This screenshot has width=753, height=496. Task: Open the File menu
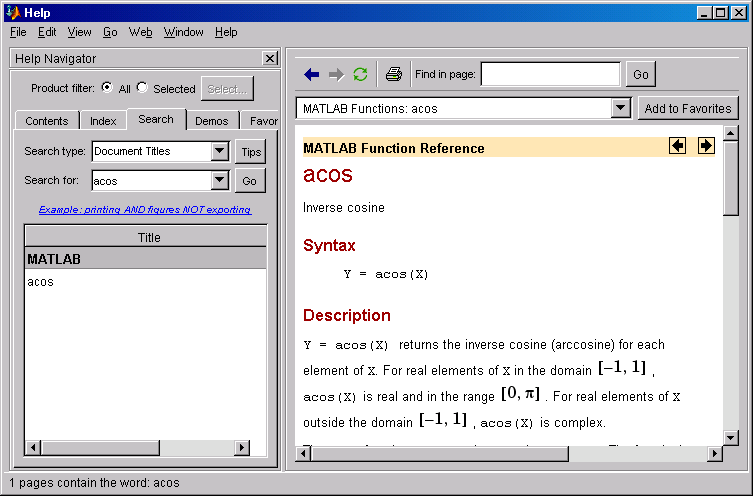[18, 32]
